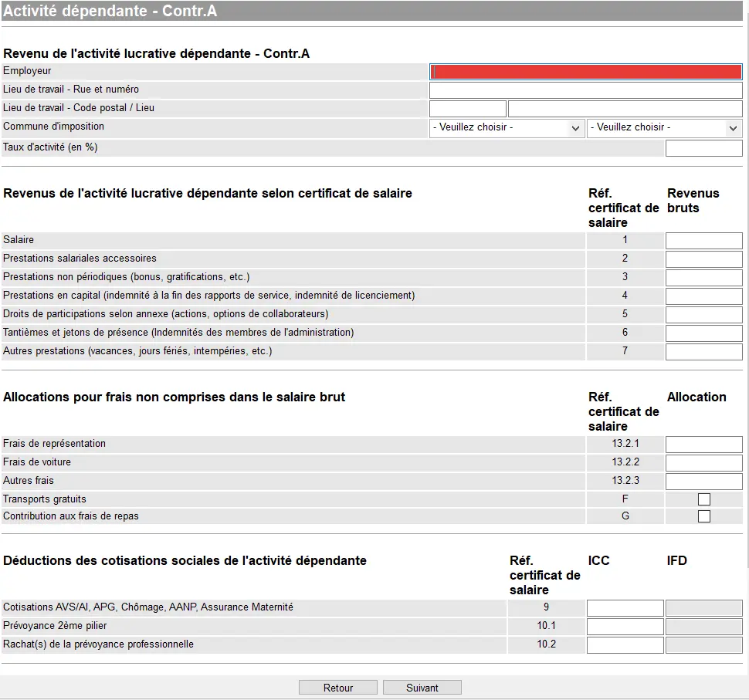The width and height of the screenshot is (749, 700).
Task: Enable the Transports gratuits checkbox
Action: (703, 499)
